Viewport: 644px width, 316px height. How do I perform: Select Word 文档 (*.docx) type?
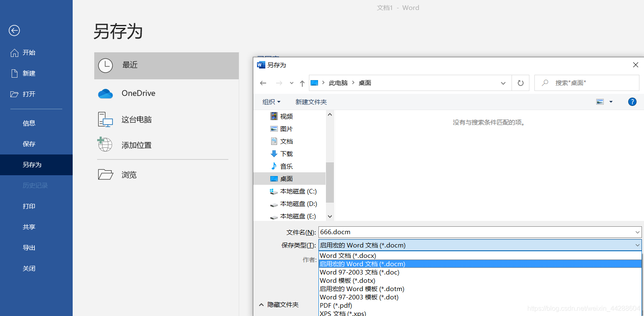click(x=480, y=256)
